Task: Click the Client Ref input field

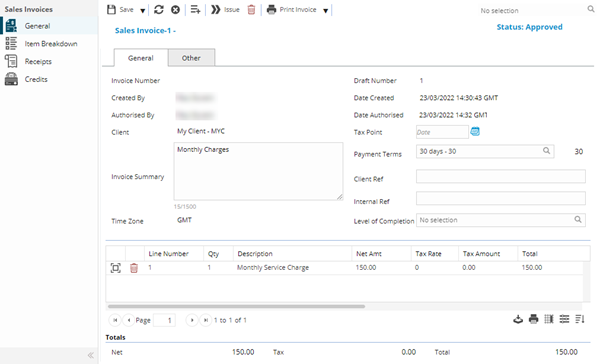Action: (501, 176)
